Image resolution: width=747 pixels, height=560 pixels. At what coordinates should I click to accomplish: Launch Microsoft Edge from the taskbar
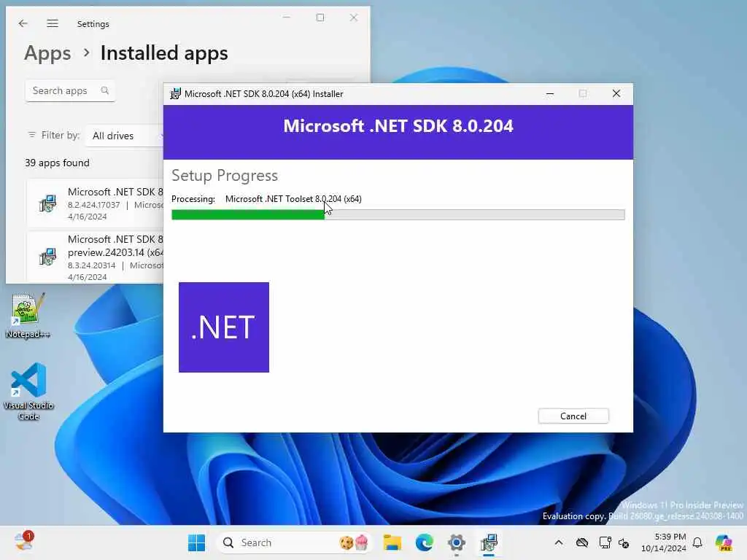424,542
